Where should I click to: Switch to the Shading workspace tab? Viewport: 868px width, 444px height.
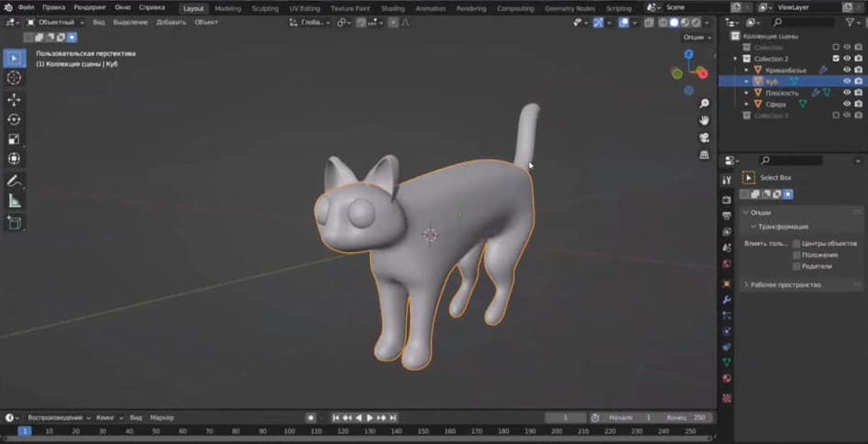[392, 8]
